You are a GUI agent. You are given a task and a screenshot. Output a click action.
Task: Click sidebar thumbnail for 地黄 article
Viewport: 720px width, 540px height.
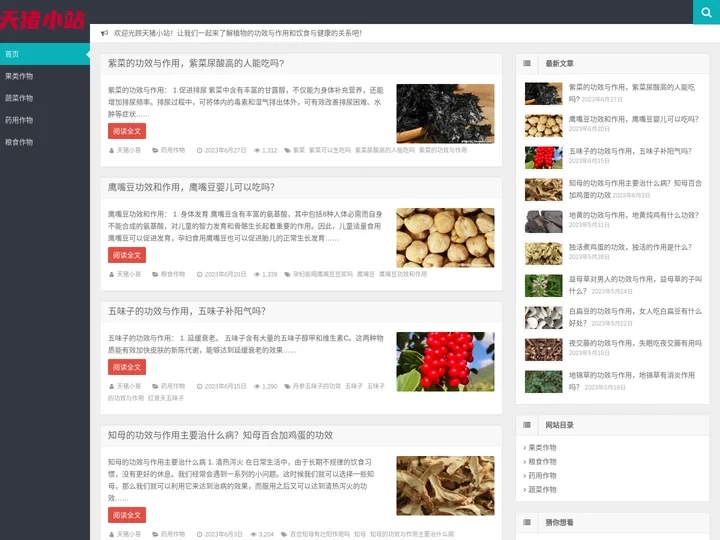(x=544, y=222)
